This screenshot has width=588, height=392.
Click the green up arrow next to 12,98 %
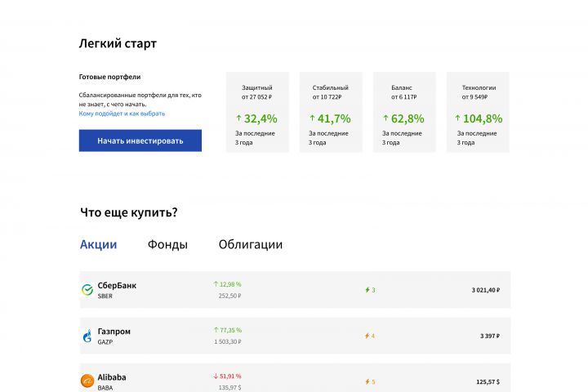tap(216, 284)
